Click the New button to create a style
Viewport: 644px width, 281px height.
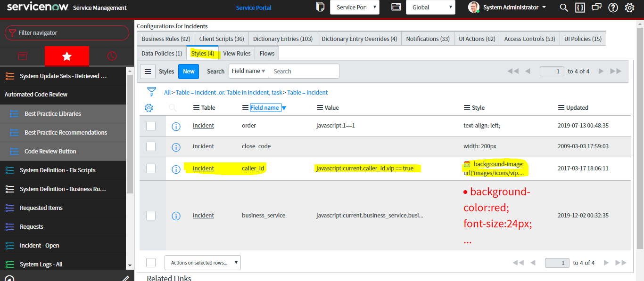click(188, 71)
